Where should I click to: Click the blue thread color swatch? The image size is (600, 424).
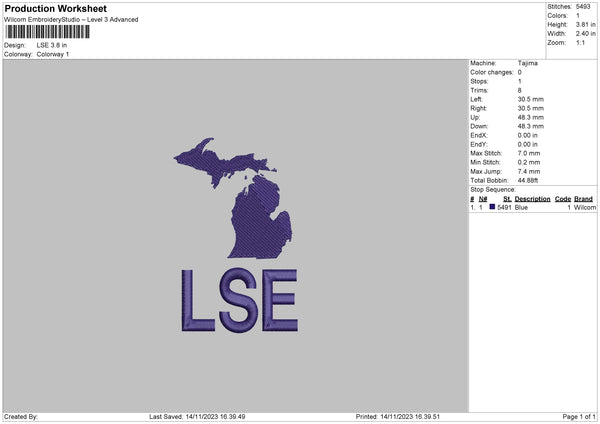(x=492, y=207)
